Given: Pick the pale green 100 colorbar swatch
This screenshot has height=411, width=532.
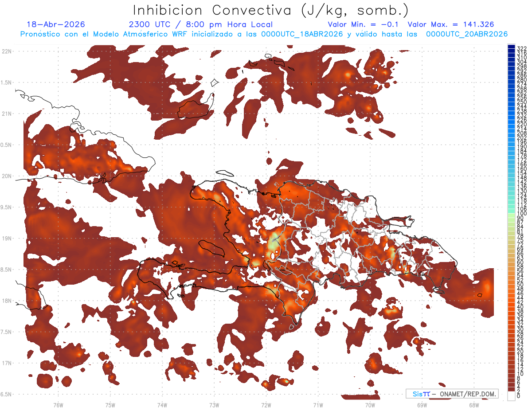Looking at the screenshot, I should pos(511,215).
